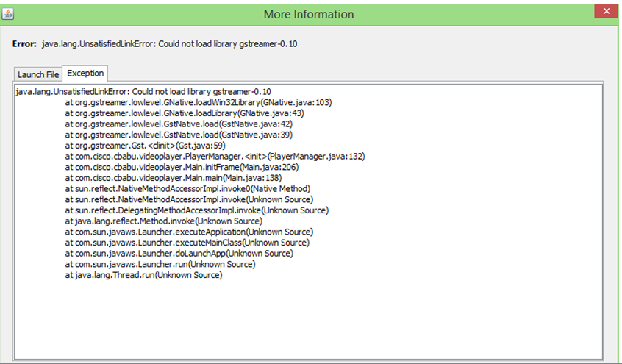The width and height of the screenshot is (622, 364).
Task: Click the Main.initFrame stack line
Action: tap(182, 167)
